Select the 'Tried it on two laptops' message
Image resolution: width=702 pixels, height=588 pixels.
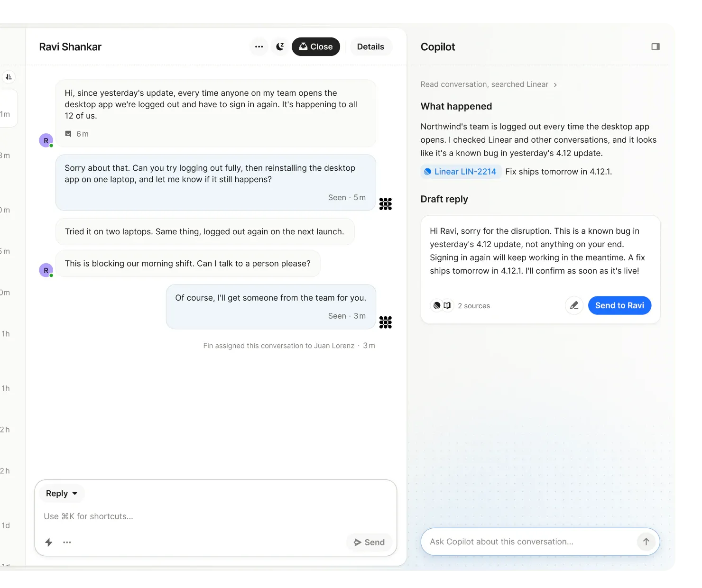[x=205, y=232]
